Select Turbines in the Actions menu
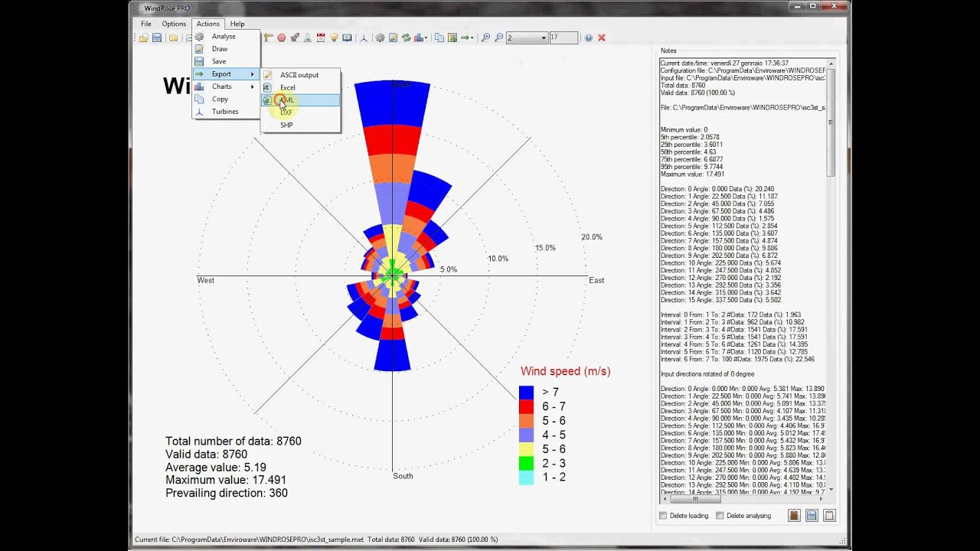This screenshot has height=551, width=980. coord(226,112)
